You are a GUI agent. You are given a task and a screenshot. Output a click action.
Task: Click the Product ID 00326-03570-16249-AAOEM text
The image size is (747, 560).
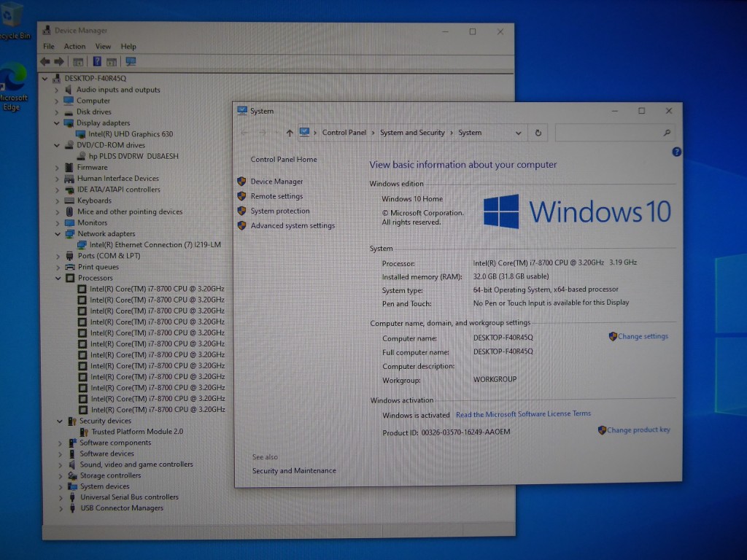pyautogui.click(x=446, y=432)
